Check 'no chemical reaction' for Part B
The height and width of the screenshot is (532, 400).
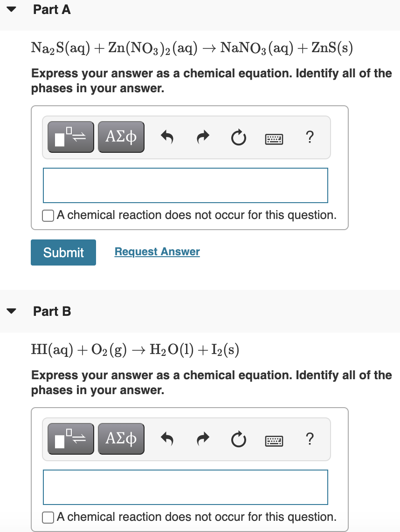point(47,517)
